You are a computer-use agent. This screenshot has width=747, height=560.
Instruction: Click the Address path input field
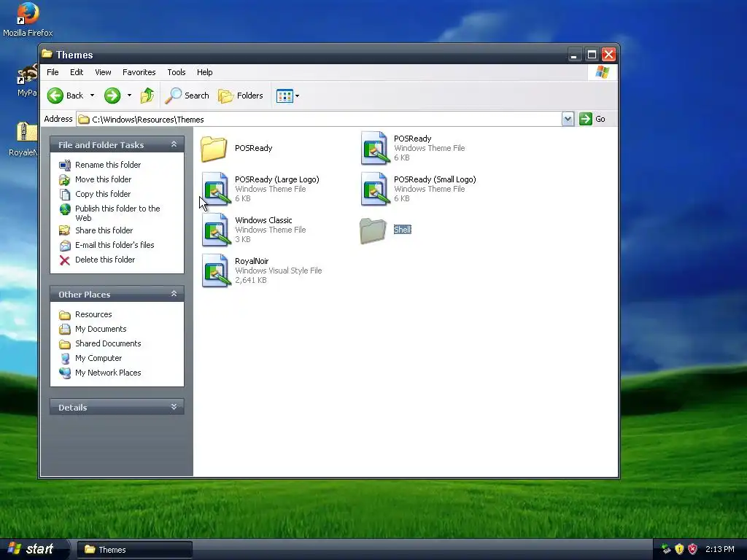tap(319, 120)
